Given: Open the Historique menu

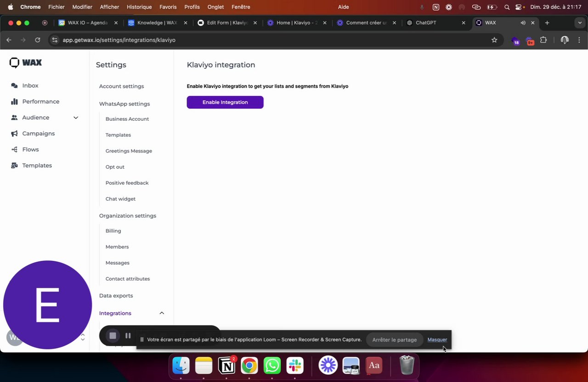Looking at the screenshot, I should [139, 7].
